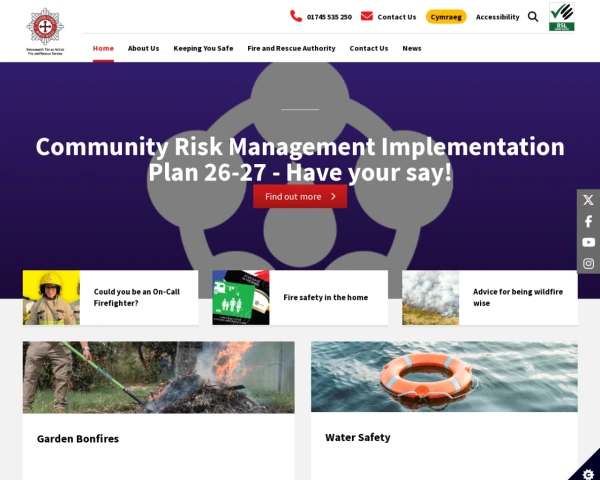
Task: Click the BSL sign language badge
Action: [x=562, y=17]
